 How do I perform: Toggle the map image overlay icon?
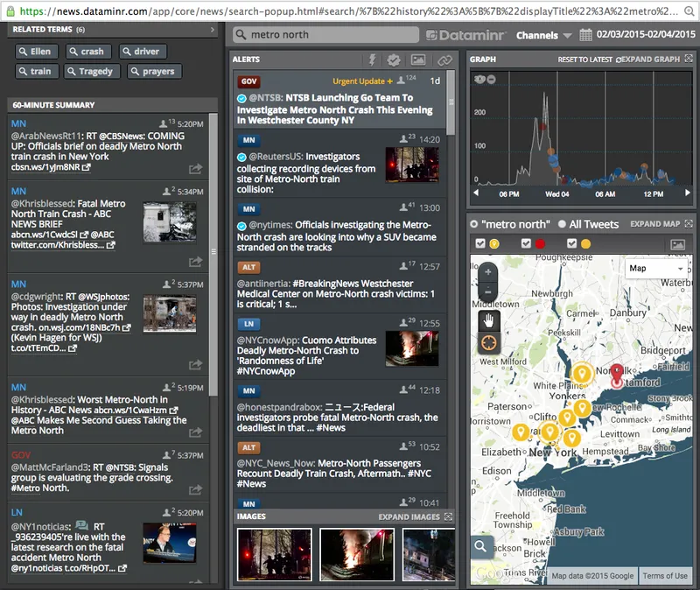pyautogui.click(x=677, y=244)
